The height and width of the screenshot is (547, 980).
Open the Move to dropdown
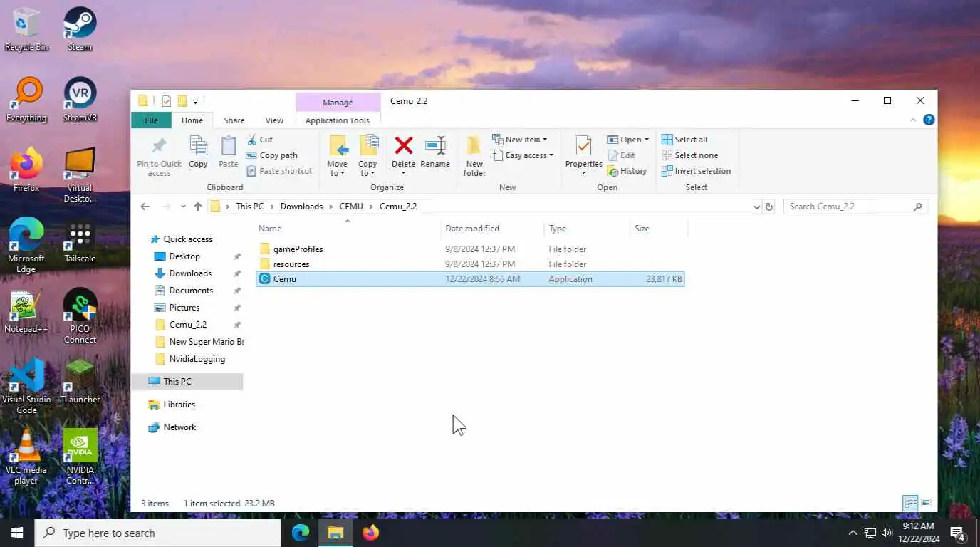tap(337, 169)
